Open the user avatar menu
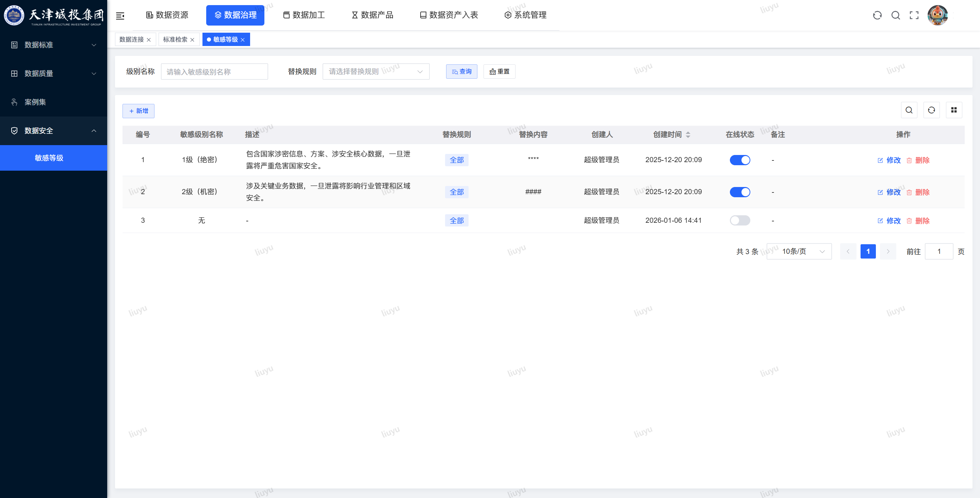 click(938, 15)
